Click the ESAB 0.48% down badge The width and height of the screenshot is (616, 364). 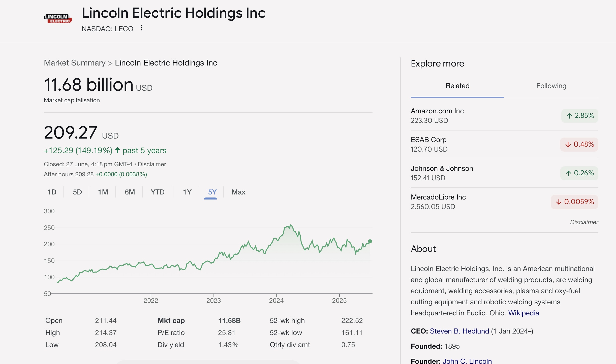click(x=579, y=144)
